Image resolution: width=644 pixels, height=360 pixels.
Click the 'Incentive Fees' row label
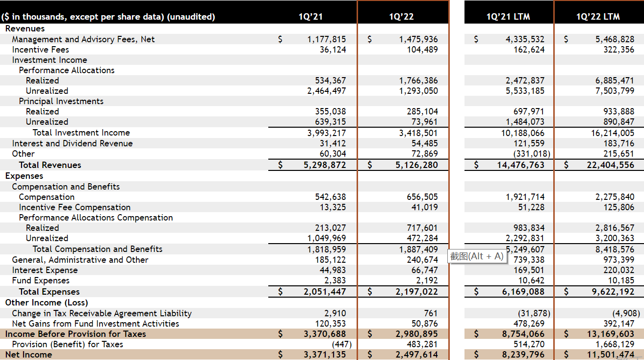[41, 50]
